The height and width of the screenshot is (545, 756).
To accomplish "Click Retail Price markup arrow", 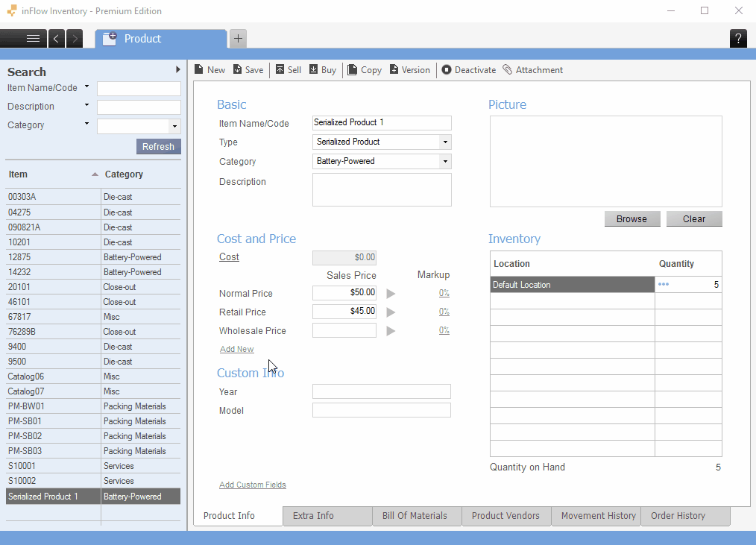I will [x=391, y=312].
